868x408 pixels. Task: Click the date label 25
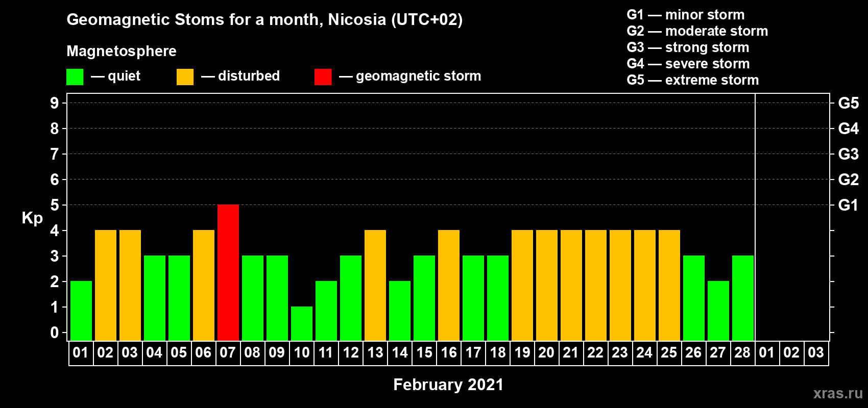pyautogui.click(x=669, y=353)
